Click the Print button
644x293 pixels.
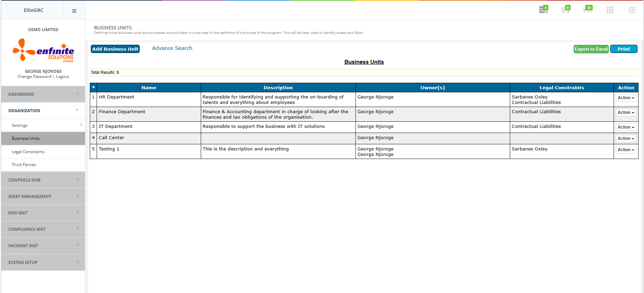(x=624, y=49)
